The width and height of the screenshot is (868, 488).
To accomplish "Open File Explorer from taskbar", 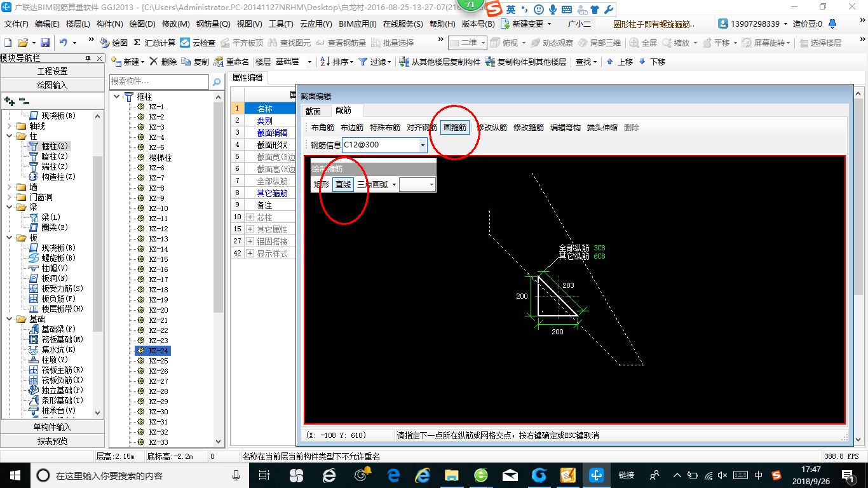I will [x=451, y=475].
